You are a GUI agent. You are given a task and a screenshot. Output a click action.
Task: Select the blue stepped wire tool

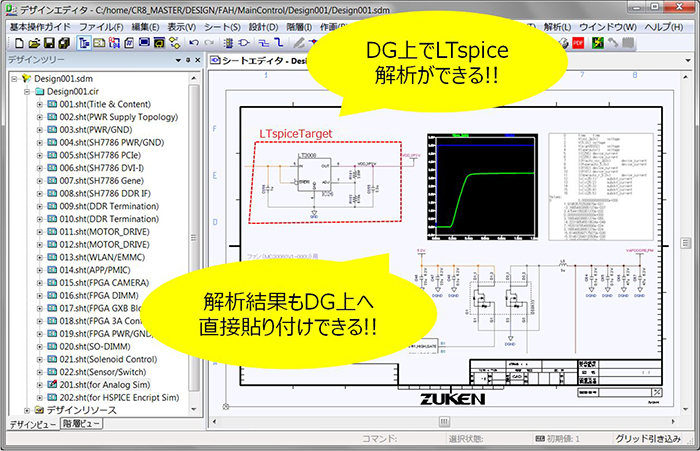[264, 43]
